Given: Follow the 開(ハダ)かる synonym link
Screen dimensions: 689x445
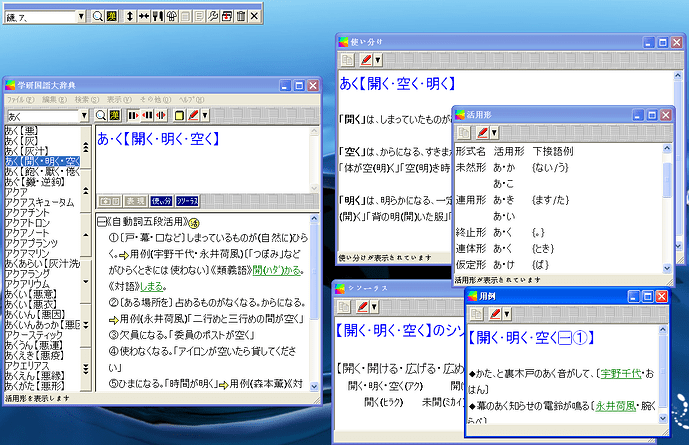Looking at the screenshot, I should (x=277, y=271).
